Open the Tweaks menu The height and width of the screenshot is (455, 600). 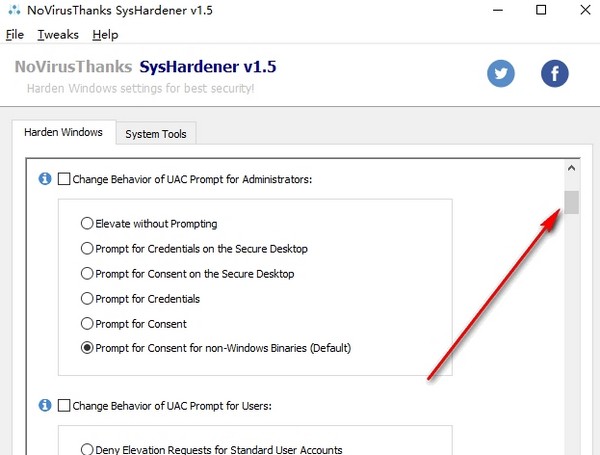[x=56, y=34]
